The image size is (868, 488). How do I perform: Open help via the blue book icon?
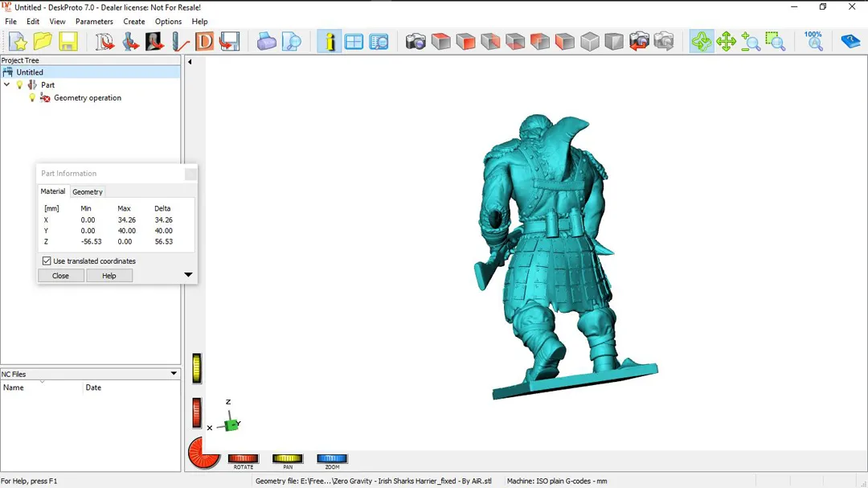click(x=850, y=42)
